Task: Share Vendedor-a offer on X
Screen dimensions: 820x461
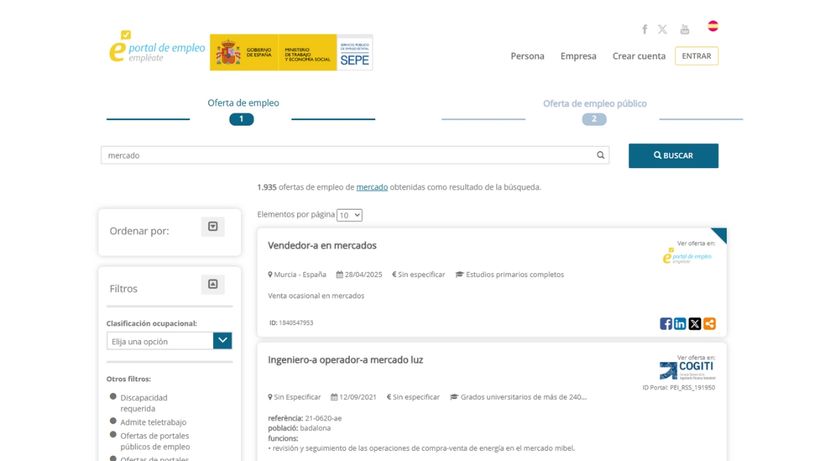Action: tap(694, 324)
